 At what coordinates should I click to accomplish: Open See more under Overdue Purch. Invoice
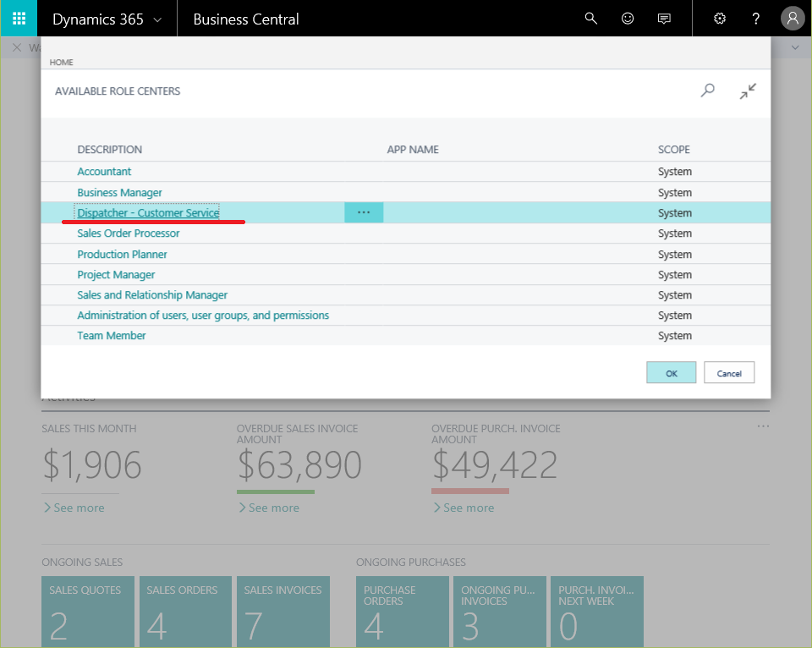pos(464,508)
